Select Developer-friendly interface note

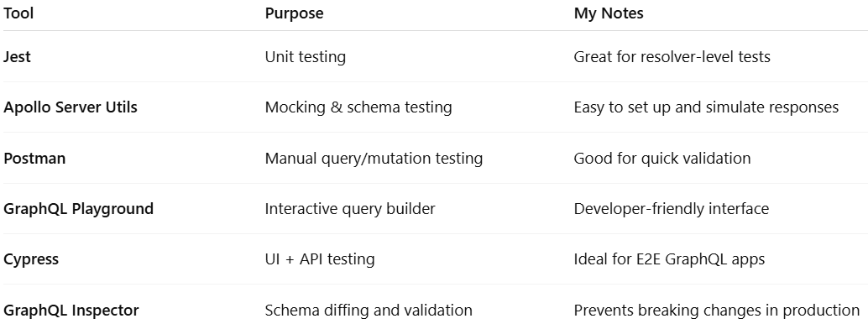click(x=671, y=209)
